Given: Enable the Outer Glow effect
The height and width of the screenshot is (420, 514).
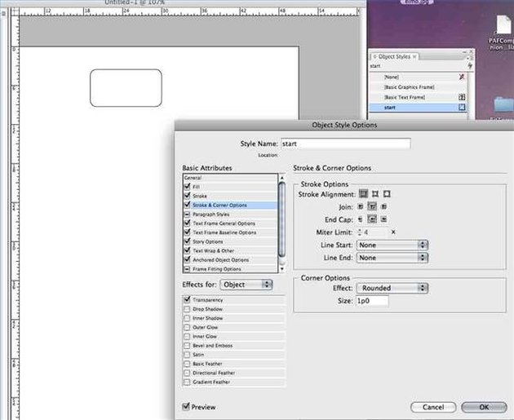Looking at the screenshot, I should (x=187, y=327).
